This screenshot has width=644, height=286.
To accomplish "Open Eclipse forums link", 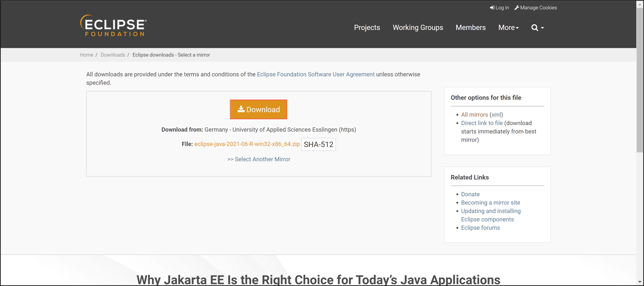I will pyautogui.click(x=480, y=228).
